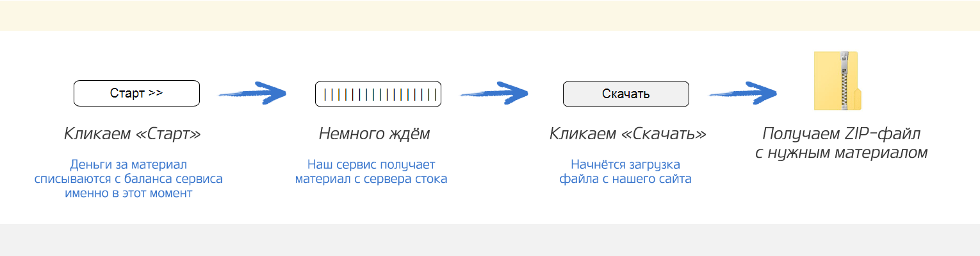Click the blue text «Начнётся загрузка»

625,164
